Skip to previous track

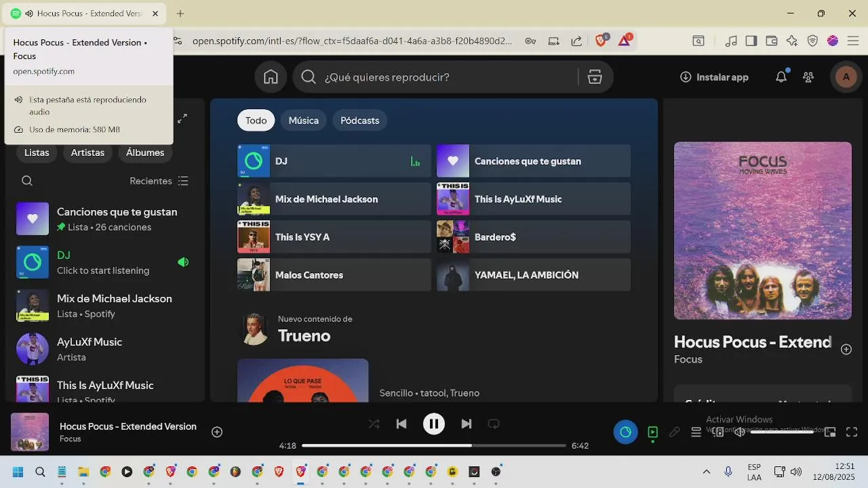[x=401, y=424]
